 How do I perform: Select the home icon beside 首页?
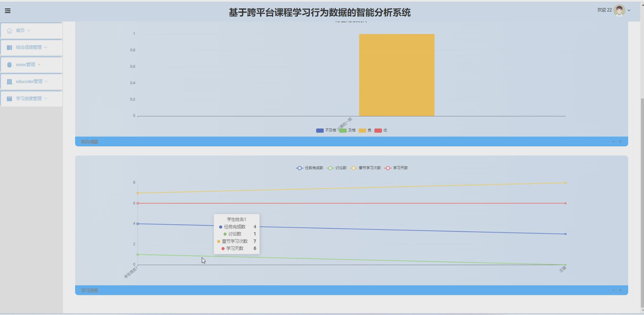point(9,30)
